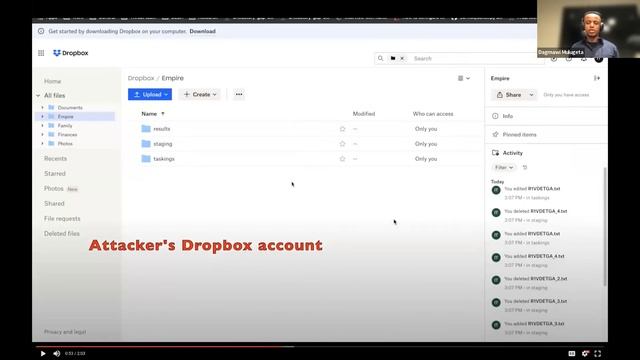Open Privacy and legal link
This screenshot has width=640, height=360.
tap(65, 332)
